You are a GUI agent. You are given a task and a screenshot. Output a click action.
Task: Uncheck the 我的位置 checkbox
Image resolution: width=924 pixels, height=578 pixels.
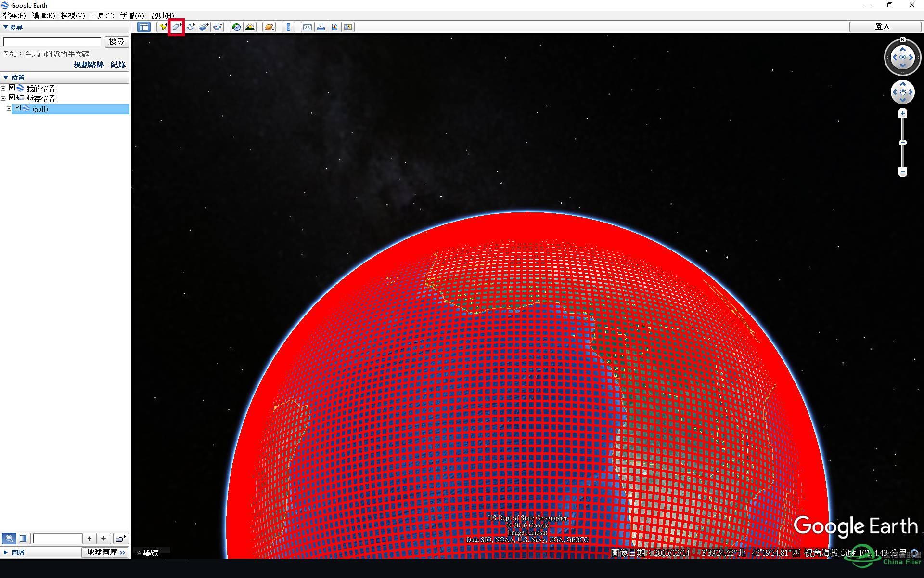tap(12, 88)
